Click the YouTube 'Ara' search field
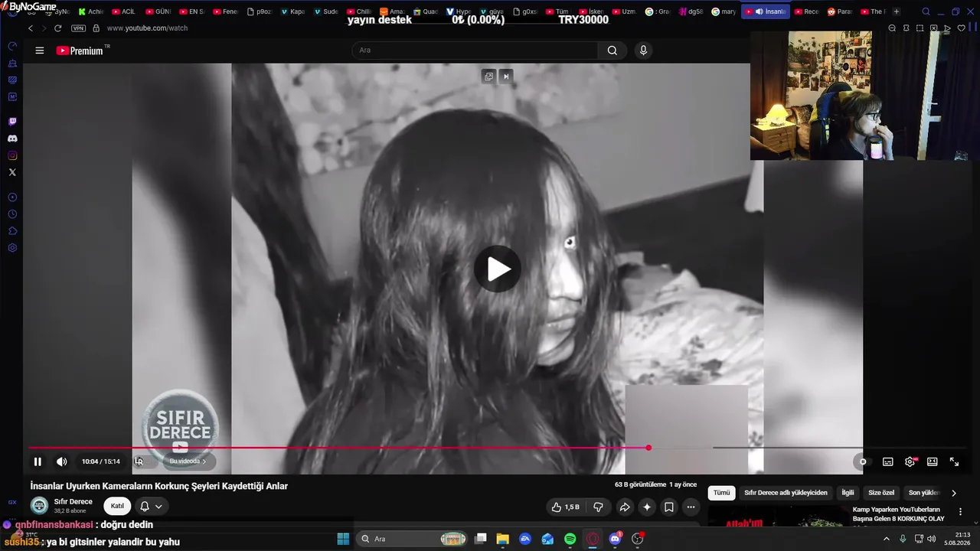The image size is (980, 551). click(x=475, y=51)
